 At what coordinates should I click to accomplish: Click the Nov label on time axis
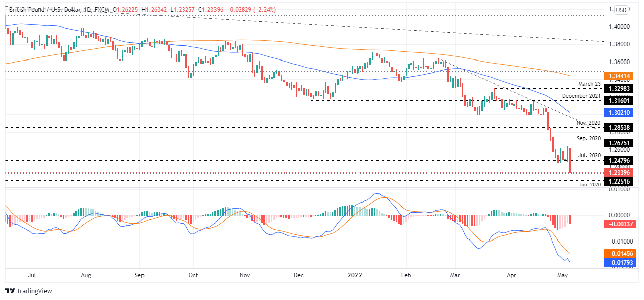246,276
